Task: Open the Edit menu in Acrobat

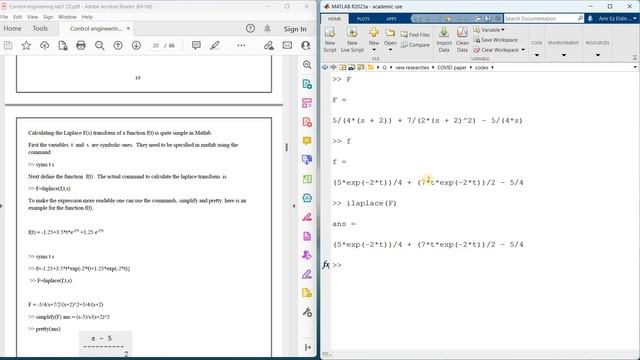Action: 18,17
